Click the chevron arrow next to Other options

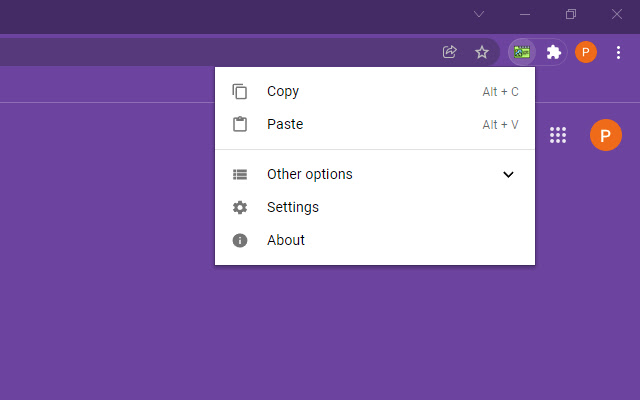click(508, 175)
